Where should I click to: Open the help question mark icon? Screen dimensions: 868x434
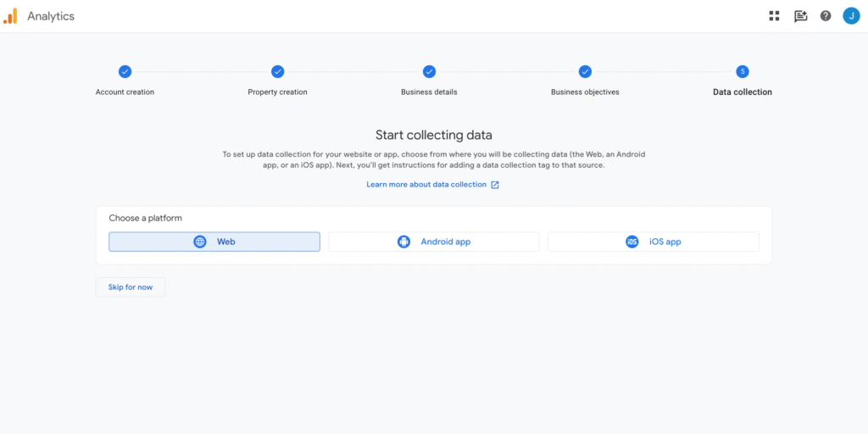click(826, 16)
